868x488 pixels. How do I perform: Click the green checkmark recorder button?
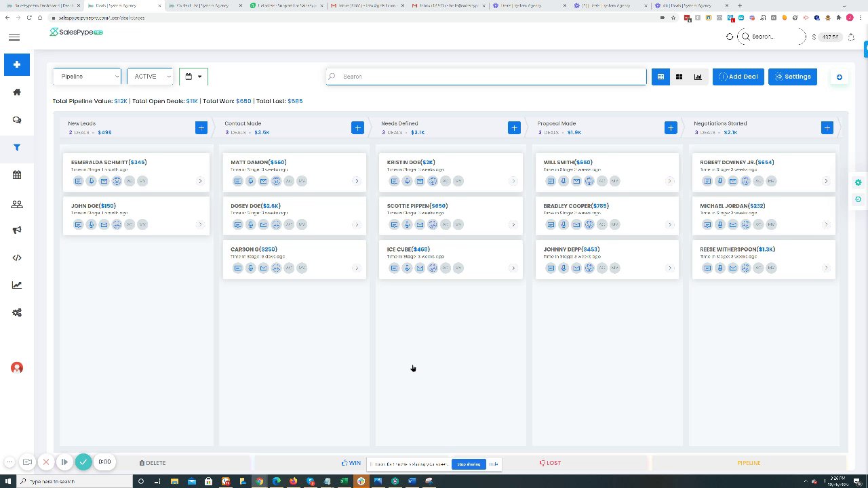pos(83,462)
